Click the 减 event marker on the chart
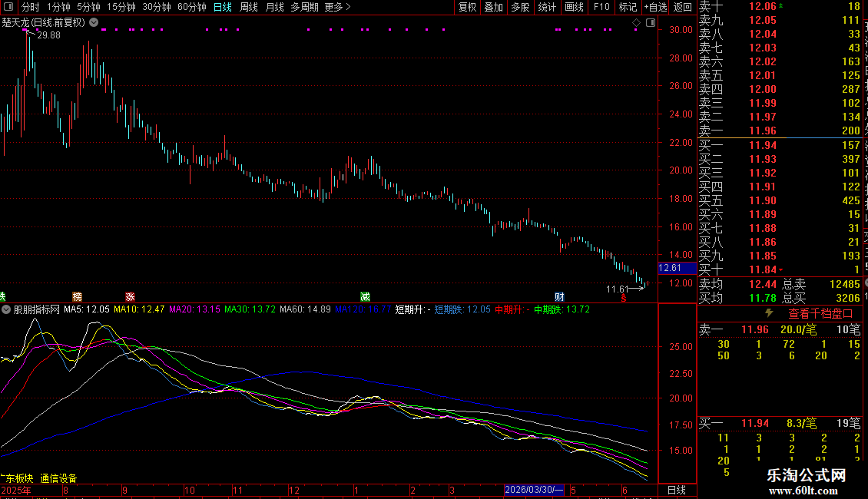Viewport: 868px width, 499px height. [366, 297]
